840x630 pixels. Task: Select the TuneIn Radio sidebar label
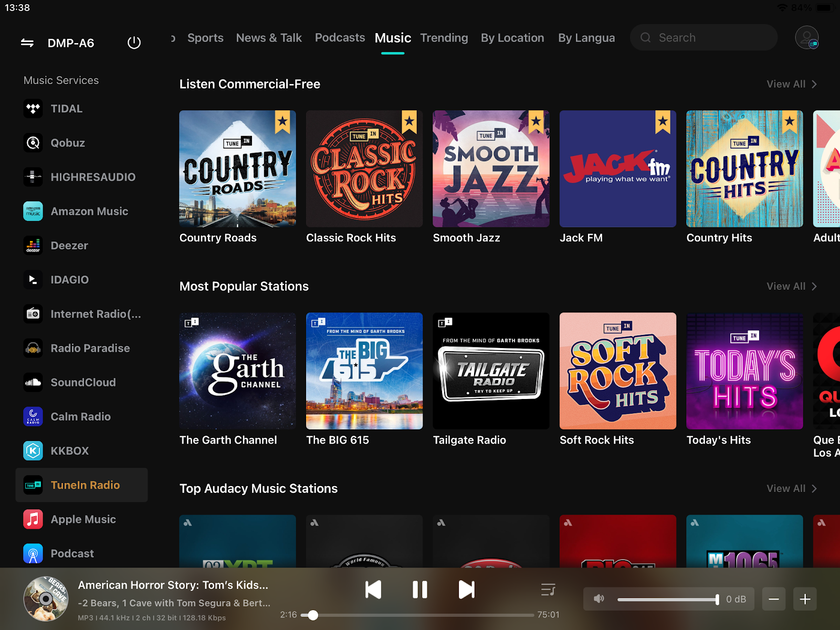(x=85, y=485)
